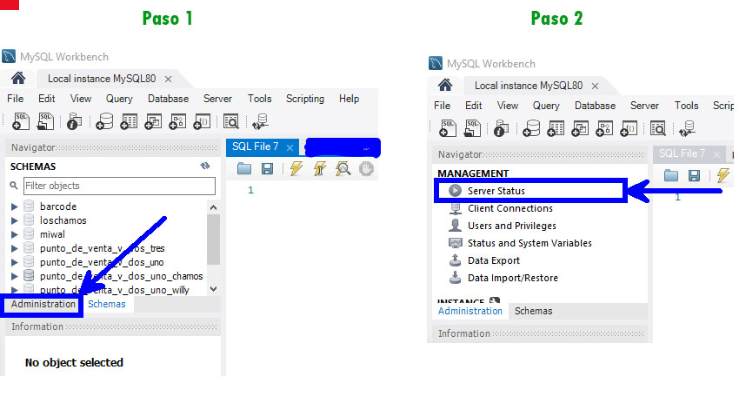The height and width of the screenshot is (415, 741).
Task: Reconnect to DBMS icon in Paso 1 toolbar
Action: pos(260,121)
